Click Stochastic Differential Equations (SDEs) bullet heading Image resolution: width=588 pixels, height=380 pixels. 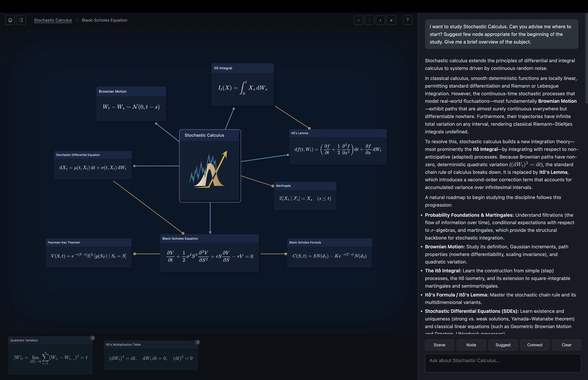[x=472, y=311]
